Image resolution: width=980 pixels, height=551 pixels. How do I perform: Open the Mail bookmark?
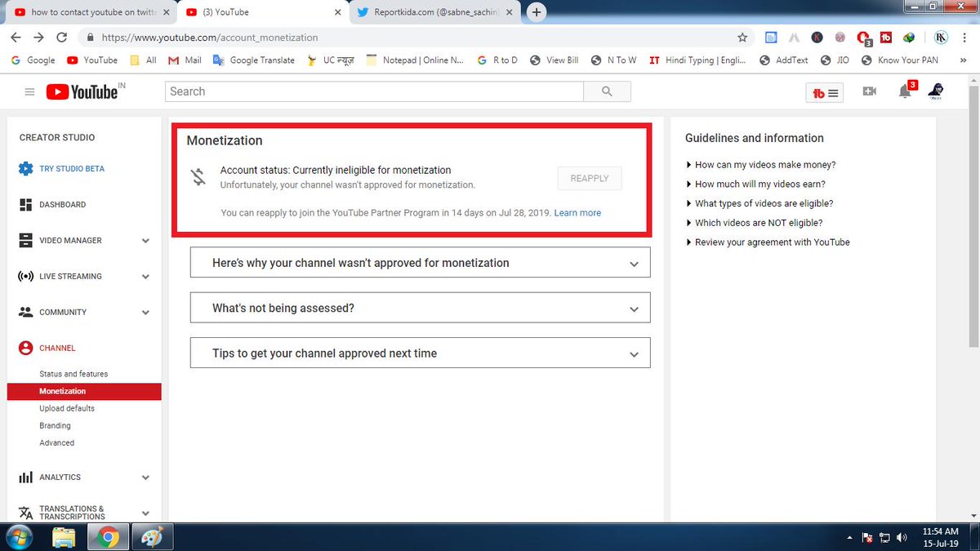coord(185,60)
